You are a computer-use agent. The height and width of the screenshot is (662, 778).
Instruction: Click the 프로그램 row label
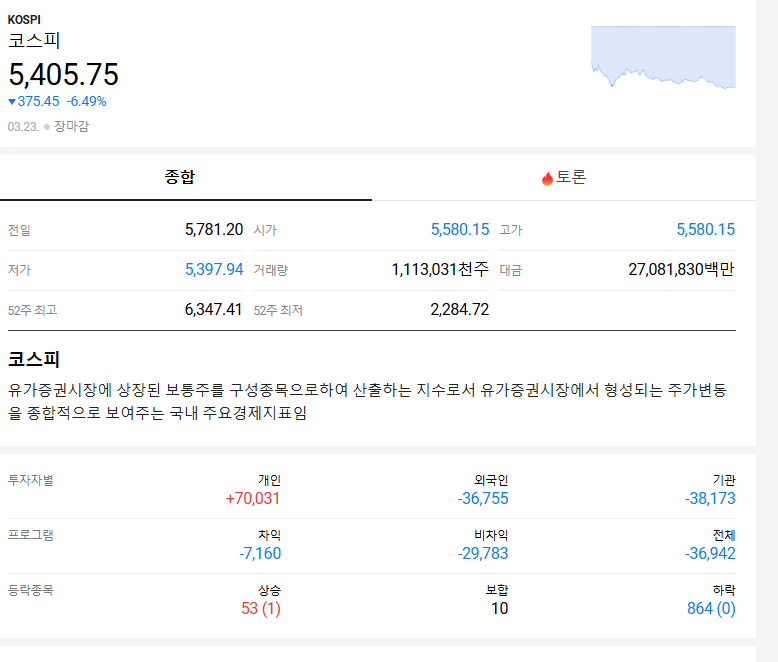[x=31, y=535]
